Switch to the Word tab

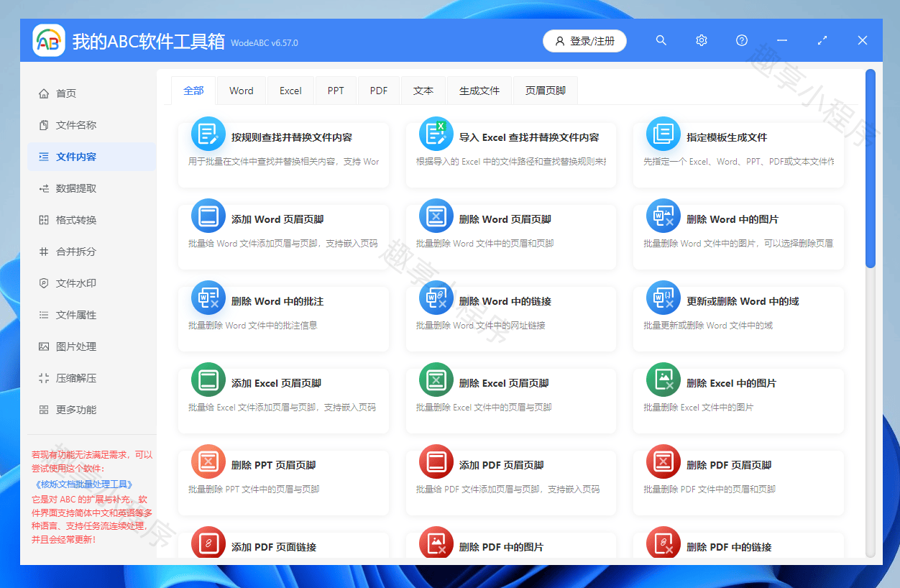(242, 91)
